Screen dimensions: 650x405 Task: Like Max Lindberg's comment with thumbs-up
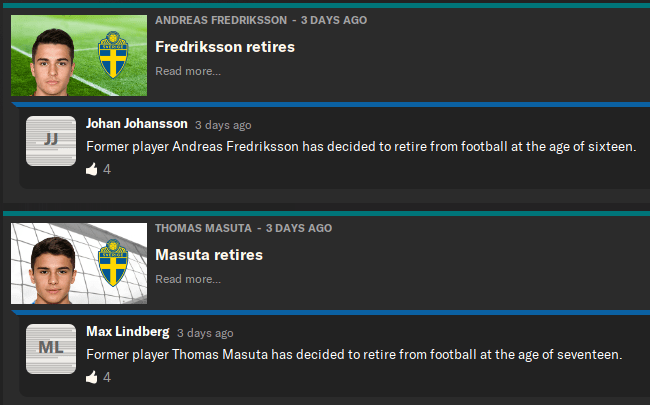tap(92, 377)
